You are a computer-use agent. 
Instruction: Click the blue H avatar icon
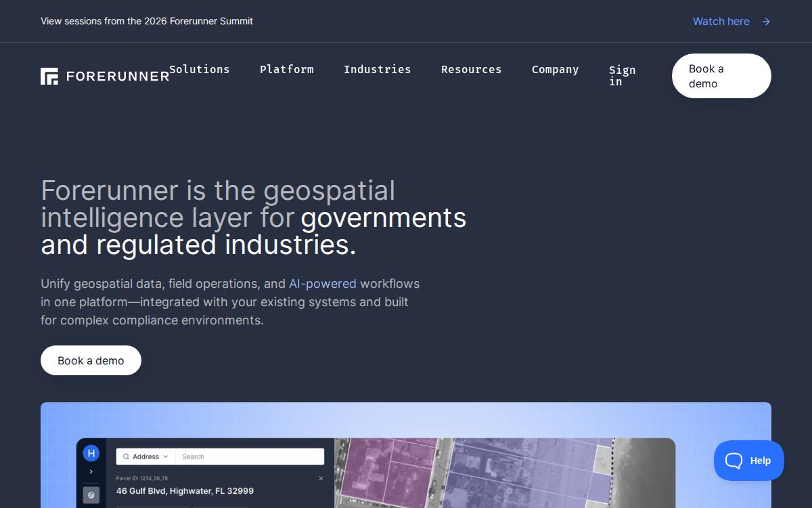coord(91,453)
